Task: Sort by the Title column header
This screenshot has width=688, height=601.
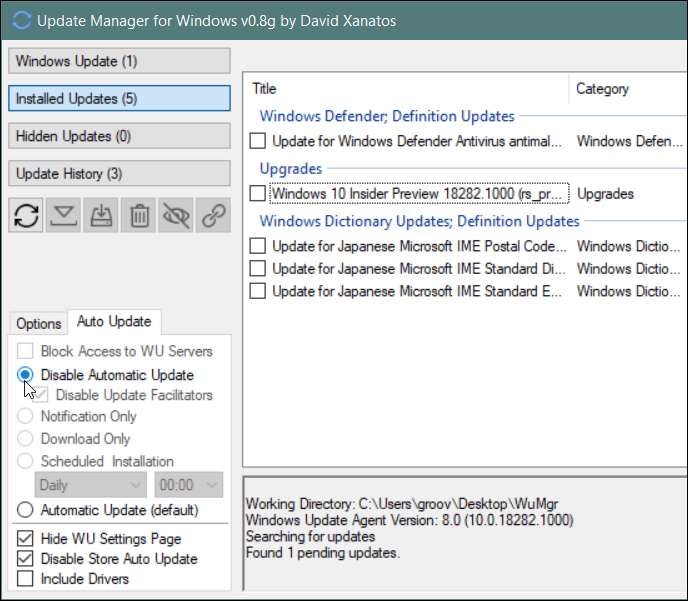Action: [407, 89]
